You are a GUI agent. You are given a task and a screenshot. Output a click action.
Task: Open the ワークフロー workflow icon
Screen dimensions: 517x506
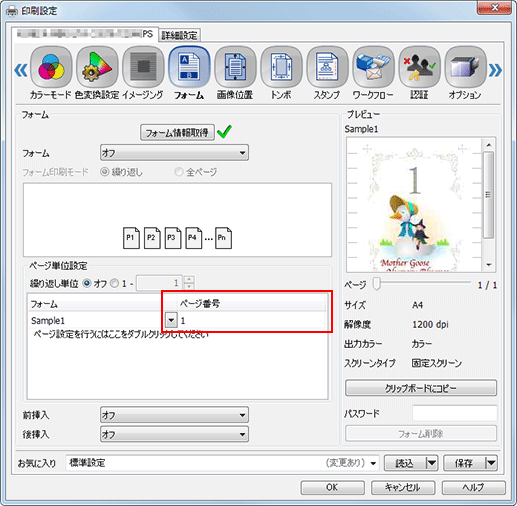(x=373, y=67)
